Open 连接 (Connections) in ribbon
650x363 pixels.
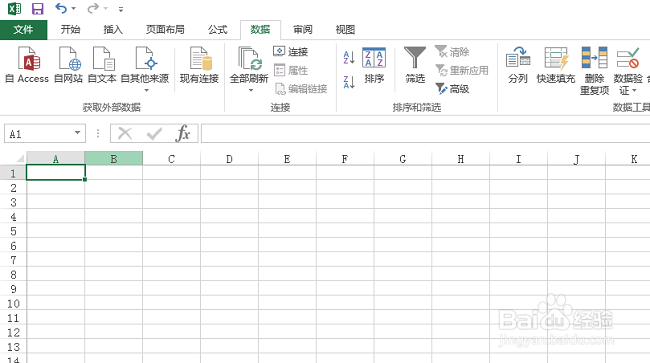(291, 52)
